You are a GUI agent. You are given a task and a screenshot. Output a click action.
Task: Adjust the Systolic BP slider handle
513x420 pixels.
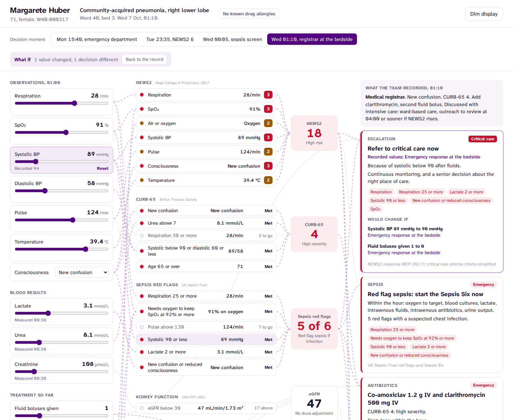(36, 162)
